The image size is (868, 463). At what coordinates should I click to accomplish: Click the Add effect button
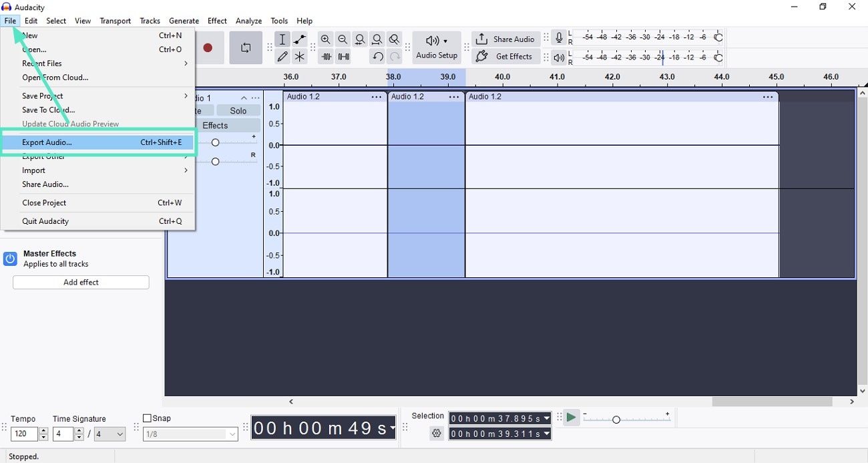click(x=81, y=283)
